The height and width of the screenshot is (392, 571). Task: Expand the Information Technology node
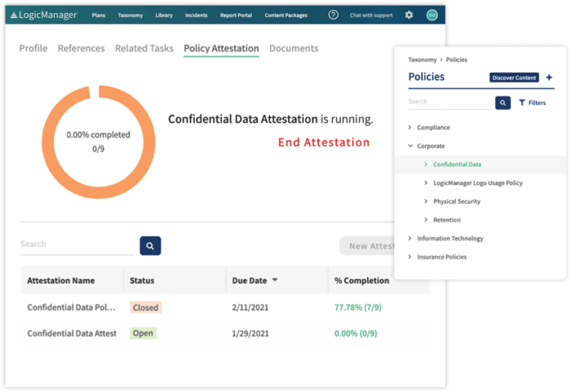[410, 238]
